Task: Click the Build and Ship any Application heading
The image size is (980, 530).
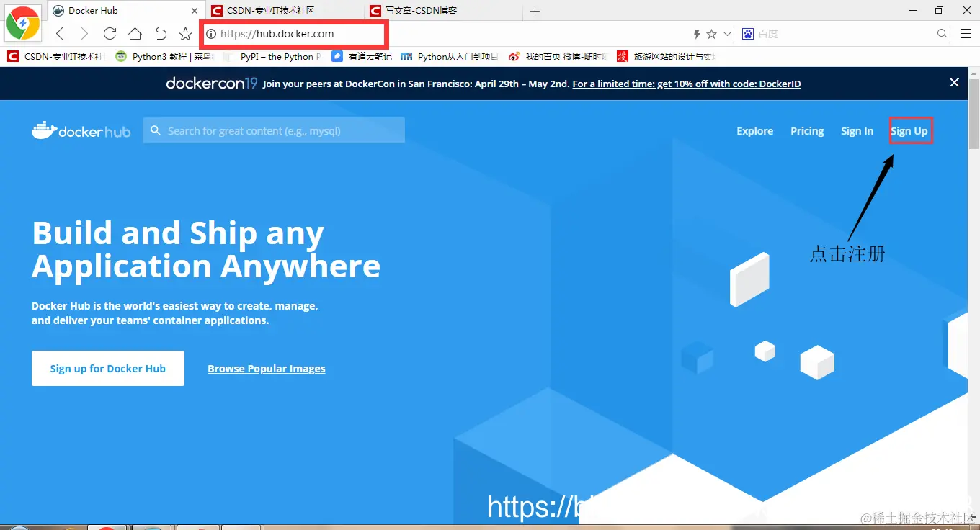Action: click(x=206, y=249)
